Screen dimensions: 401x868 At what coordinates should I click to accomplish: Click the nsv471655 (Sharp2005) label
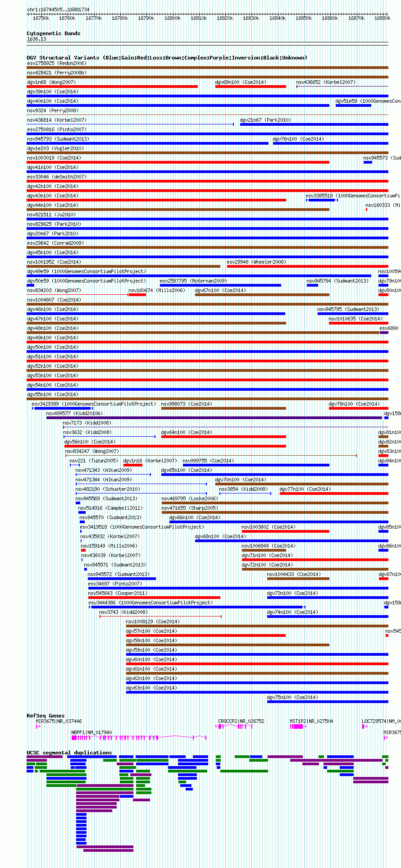(x=190, y=508)
